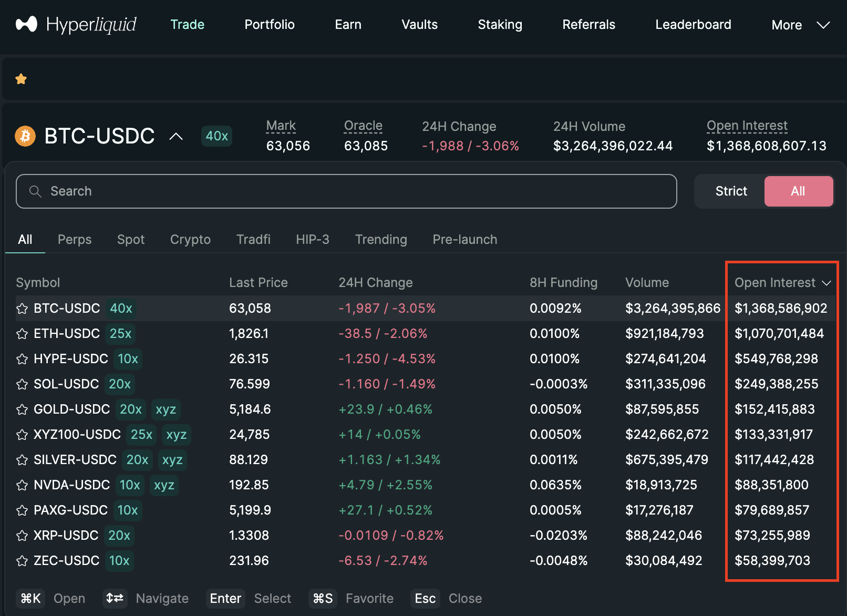Click the magnifier icon in the search bar
Screen dimensions: 847x616
point(35,191)
